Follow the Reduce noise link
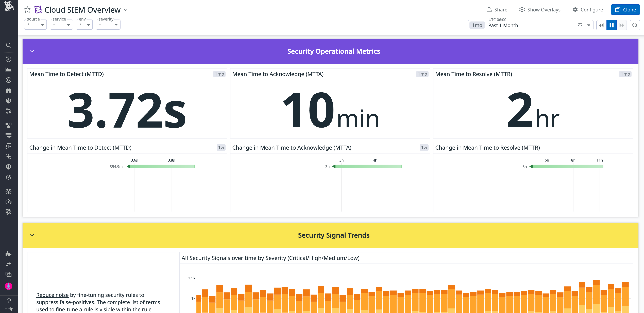The height and width of the screenshot is (313, 644). coord(52,295)
